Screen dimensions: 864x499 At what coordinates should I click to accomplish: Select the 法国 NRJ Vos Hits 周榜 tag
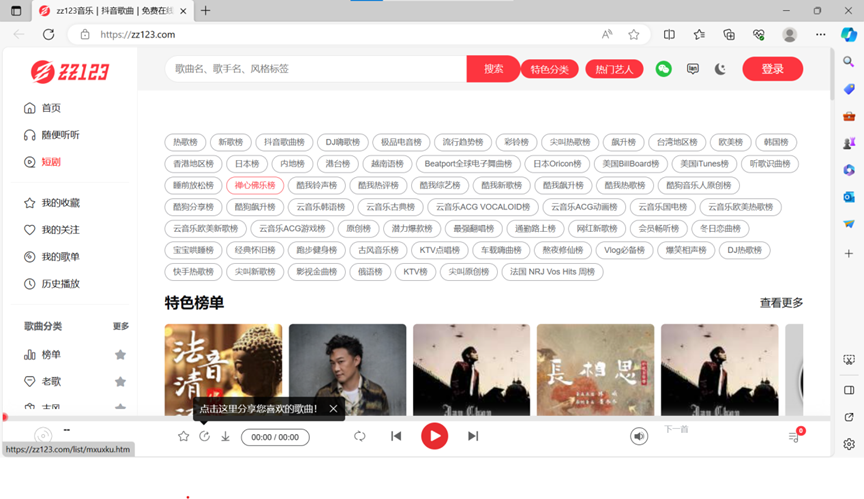pos(552,272)
